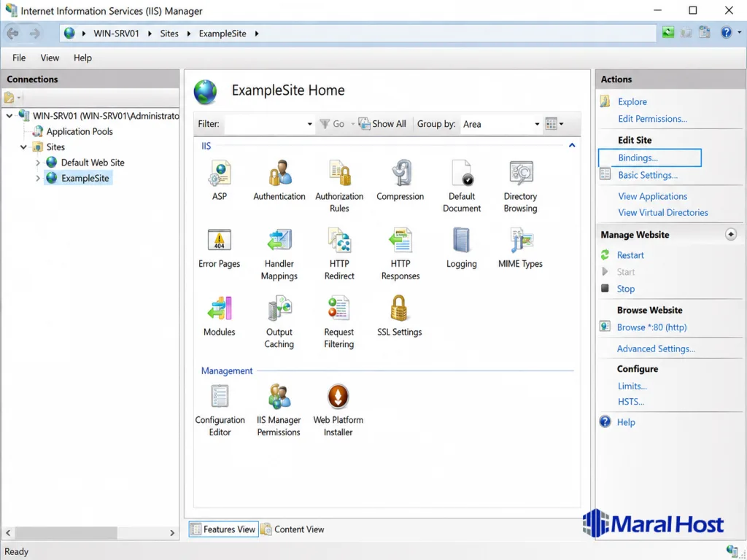
Task: Open HSTS configuration link
Action: pyautogui.click(x=631, y=402)
